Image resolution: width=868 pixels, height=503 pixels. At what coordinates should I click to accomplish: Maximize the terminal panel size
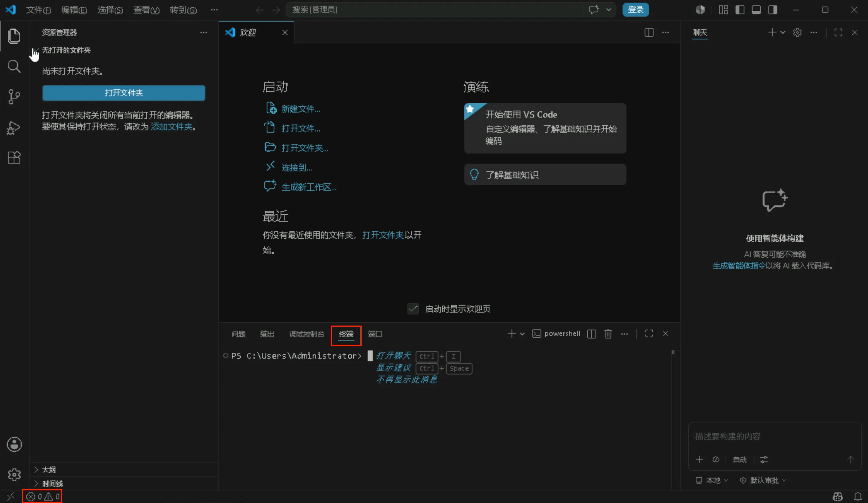649,333
